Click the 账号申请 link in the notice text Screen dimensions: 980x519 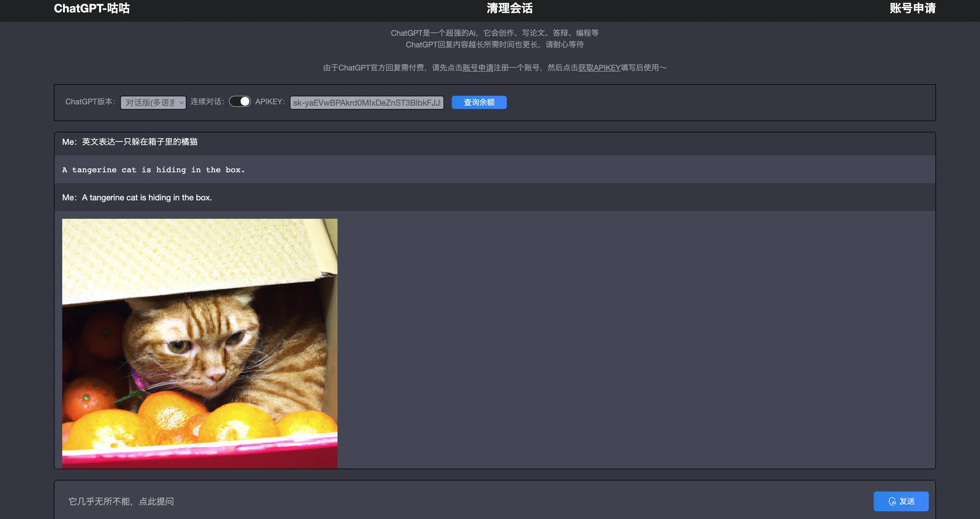tap(478, 68)
